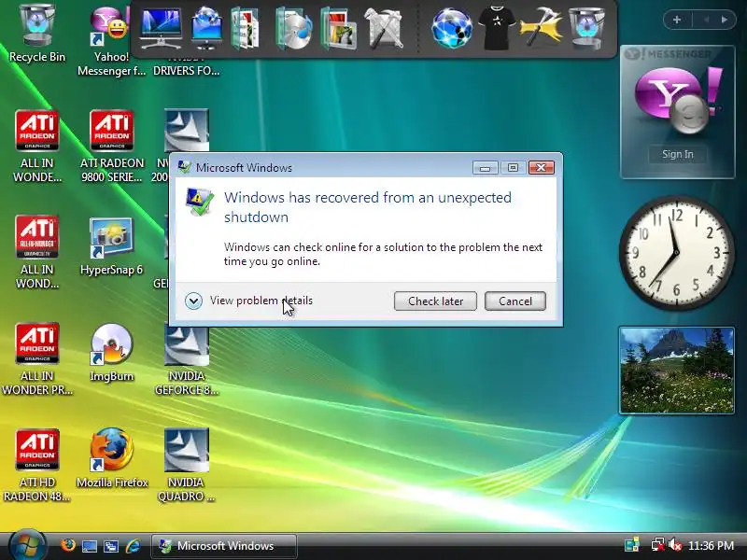Go to next sidebar gadgets page arrow
The image size is (747, 560).
point(725,20)
